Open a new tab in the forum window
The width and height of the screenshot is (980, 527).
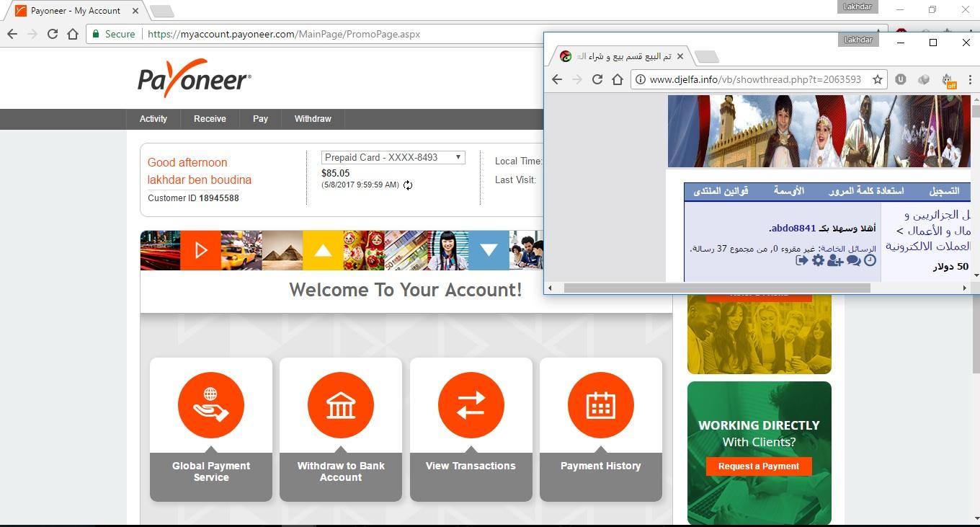point(707,57)
